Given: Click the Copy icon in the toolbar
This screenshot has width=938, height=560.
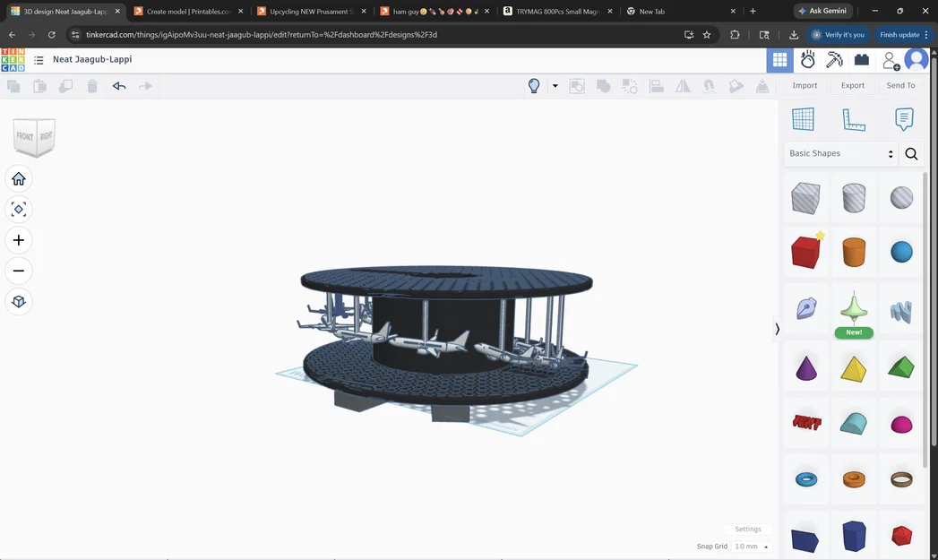Looking at the screenshot, I should click(x=13, y=85).
